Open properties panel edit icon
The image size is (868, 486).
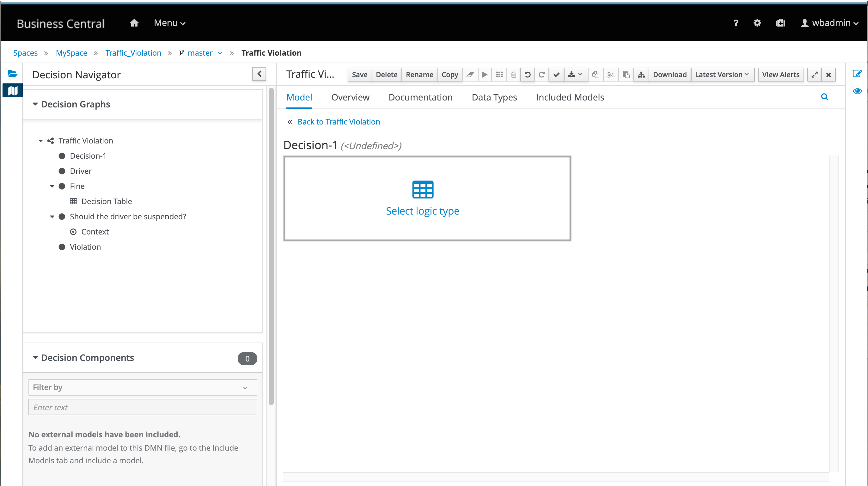857,74
